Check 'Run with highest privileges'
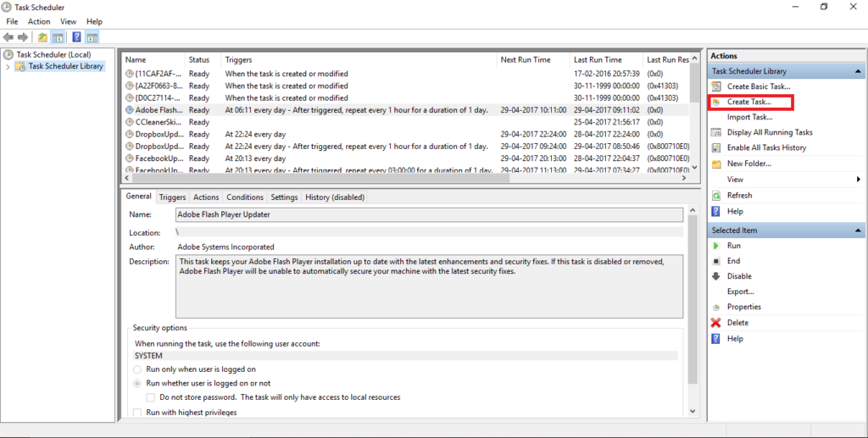 pyautogui.click(x=138, y=413)
